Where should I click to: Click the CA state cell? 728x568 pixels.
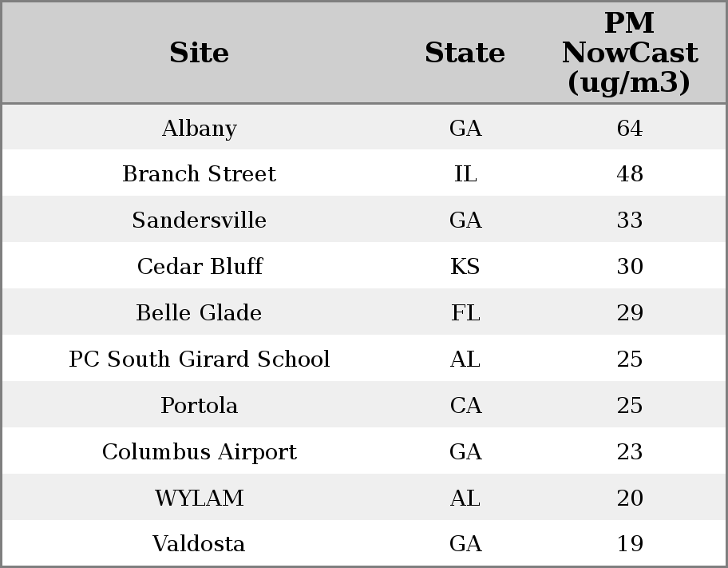click(465, 406)
